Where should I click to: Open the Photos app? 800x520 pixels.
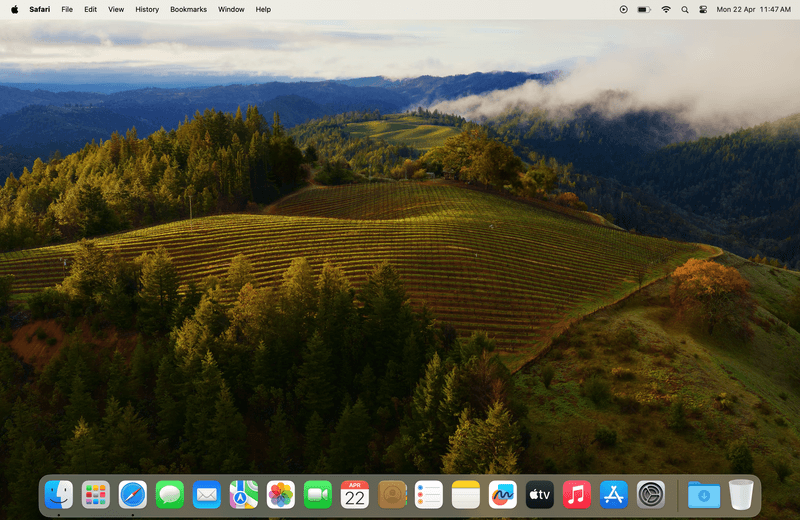click(x=281, y=494)
